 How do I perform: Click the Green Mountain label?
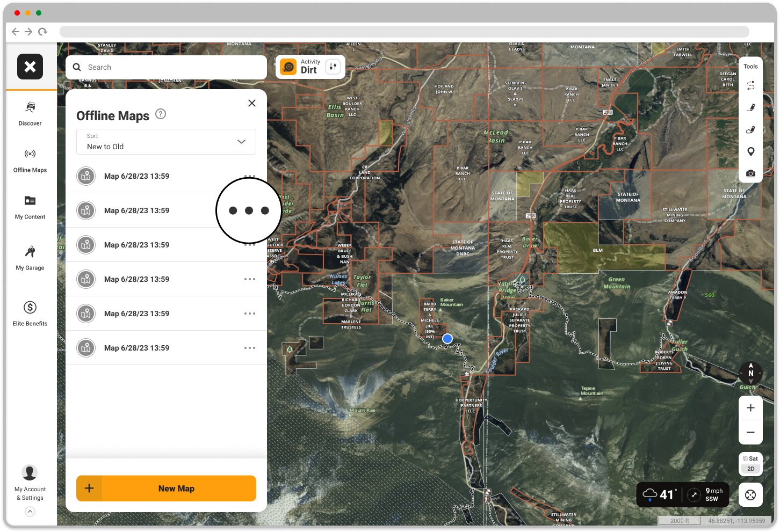[617, 283]
